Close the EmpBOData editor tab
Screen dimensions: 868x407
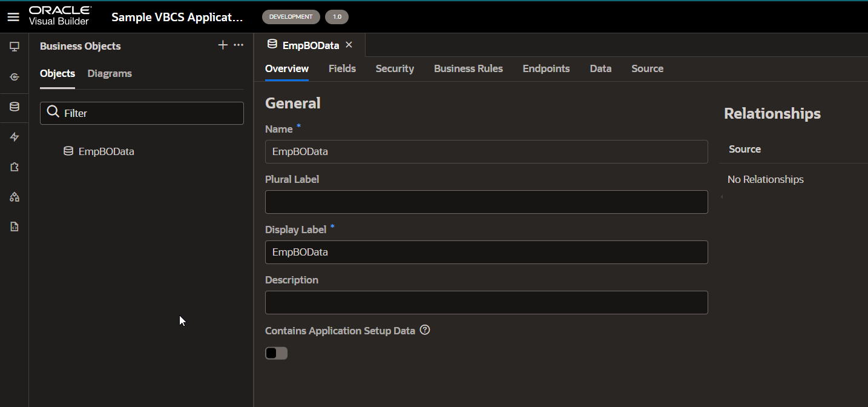[x=349, y=45]
